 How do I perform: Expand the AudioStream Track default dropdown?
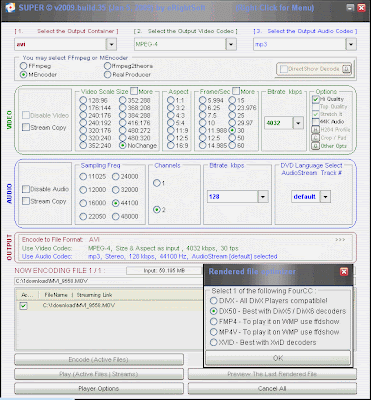click(x=325, y=197)
